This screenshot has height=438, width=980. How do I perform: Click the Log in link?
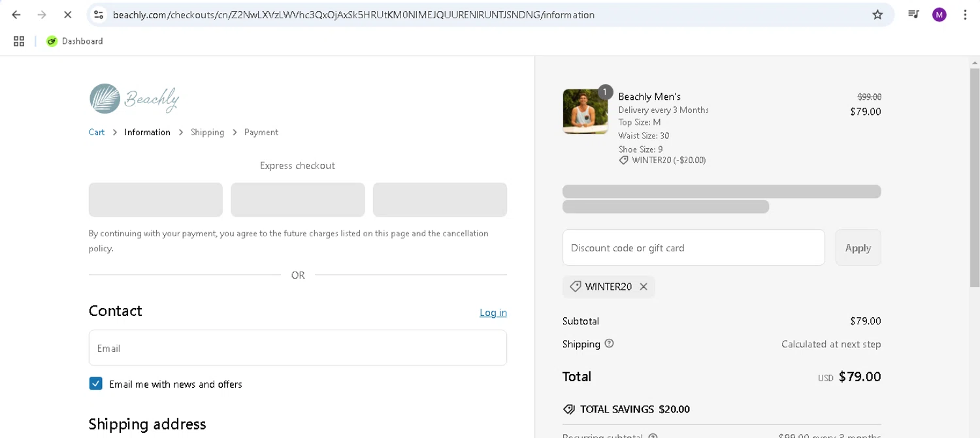[493, 313]
